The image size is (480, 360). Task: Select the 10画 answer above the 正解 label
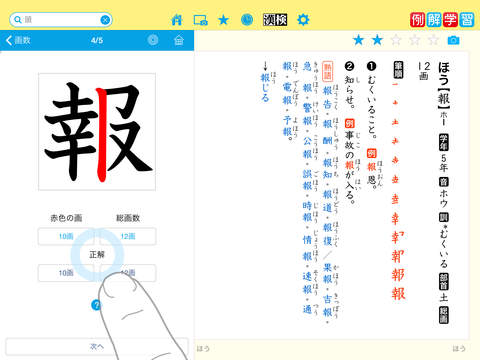coord(66,236)
